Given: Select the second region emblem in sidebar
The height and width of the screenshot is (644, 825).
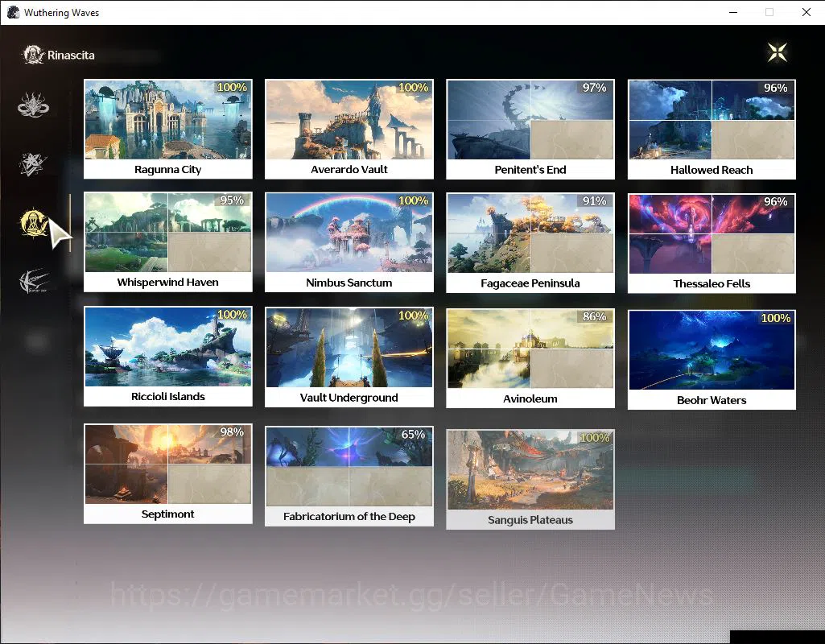Looking at the screenshot, I should pos(33,164).
